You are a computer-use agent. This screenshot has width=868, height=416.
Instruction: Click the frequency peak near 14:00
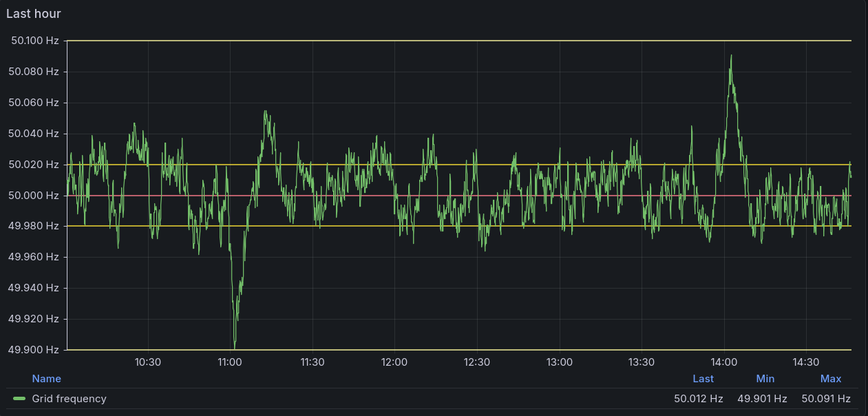click(730, 56)
